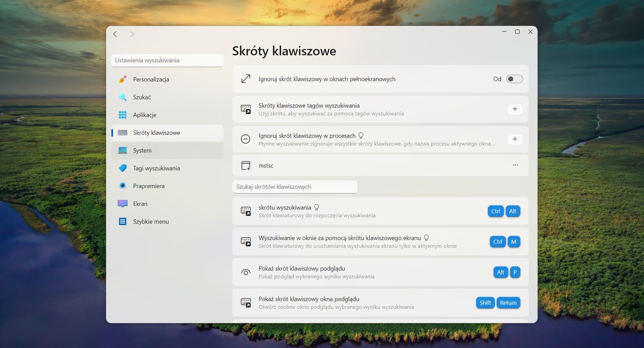Click the lightbulb hint next to procesach

(360, 136)
